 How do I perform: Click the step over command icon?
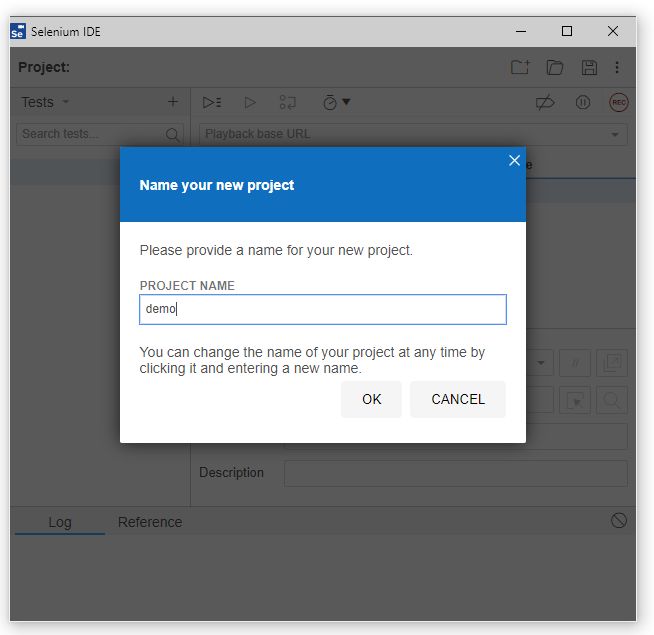pos(288,102)
